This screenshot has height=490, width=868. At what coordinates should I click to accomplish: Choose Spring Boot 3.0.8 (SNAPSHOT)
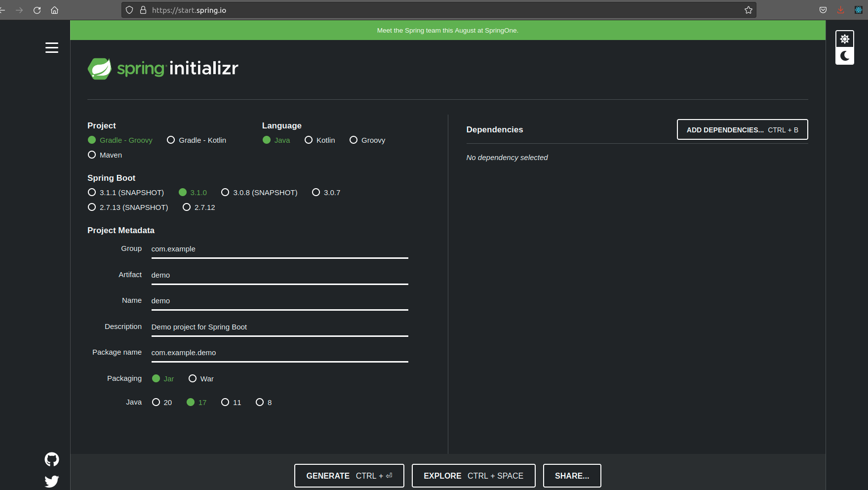[x=259, y=193]
